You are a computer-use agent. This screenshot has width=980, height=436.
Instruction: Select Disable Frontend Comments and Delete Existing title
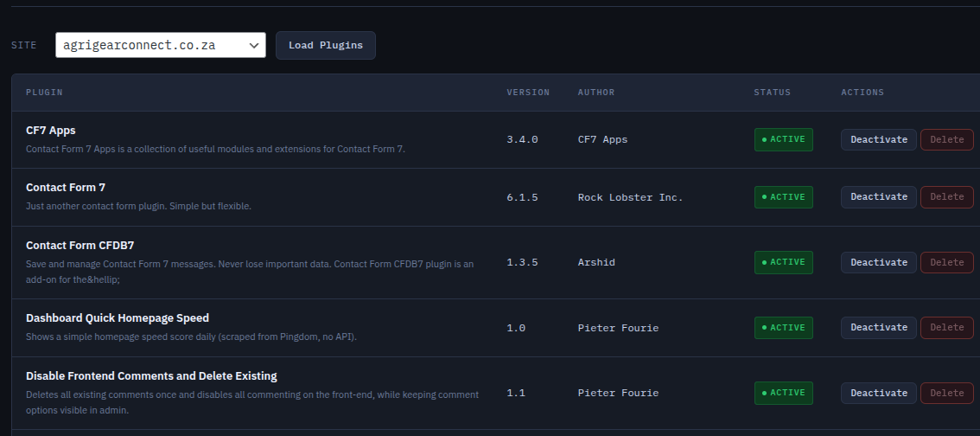click(151, 376)
